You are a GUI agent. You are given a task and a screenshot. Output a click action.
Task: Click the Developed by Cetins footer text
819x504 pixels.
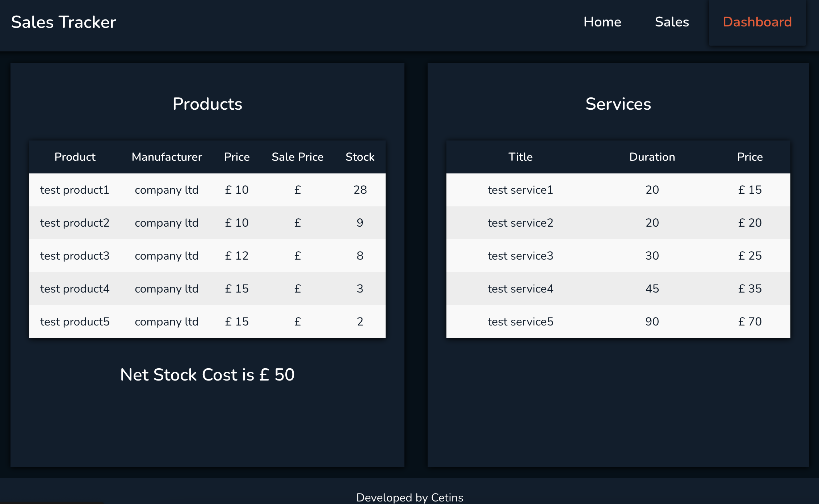(x=409, y=497)
